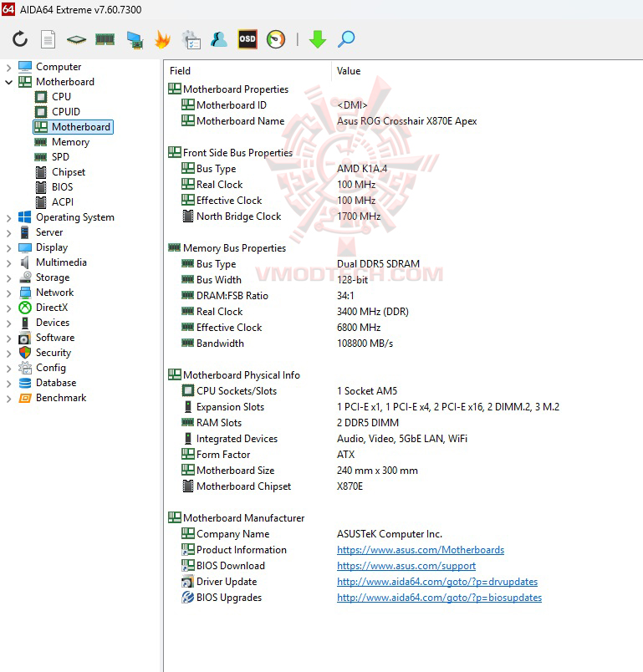Open the magnifier search icon
Image resolution: width=643 pixels, height=672 pixels.
pyautogui.click(x=346, y=39)
